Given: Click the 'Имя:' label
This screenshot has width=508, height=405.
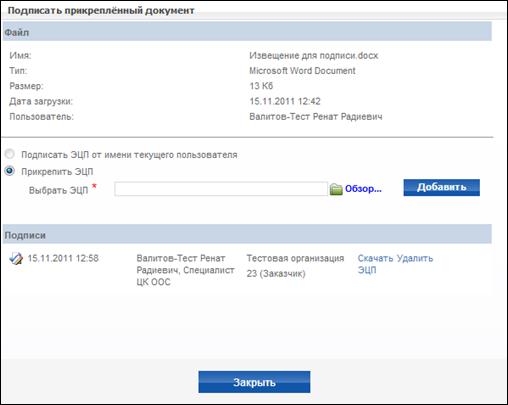Looking at the screenshot, I should point(20,55).
